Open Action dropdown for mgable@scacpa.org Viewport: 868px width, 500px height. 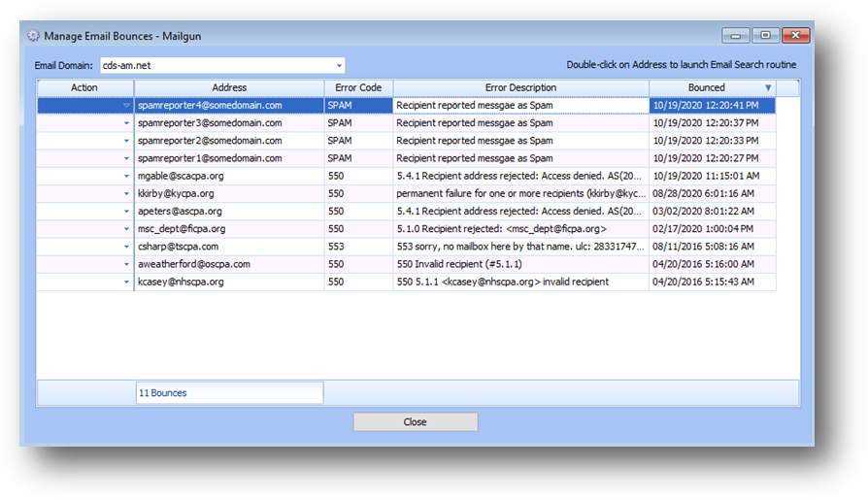click(127, 176)
